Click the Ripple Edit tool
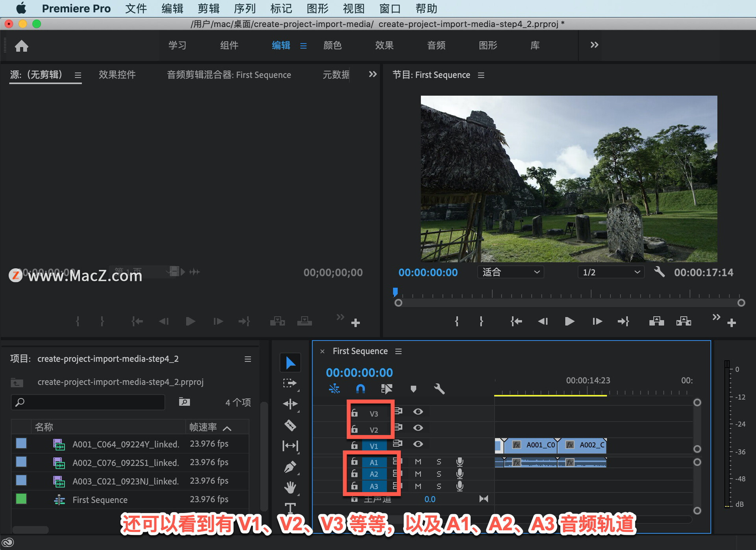The width and height of the screenshot is (756, 550). click(290, 404)
